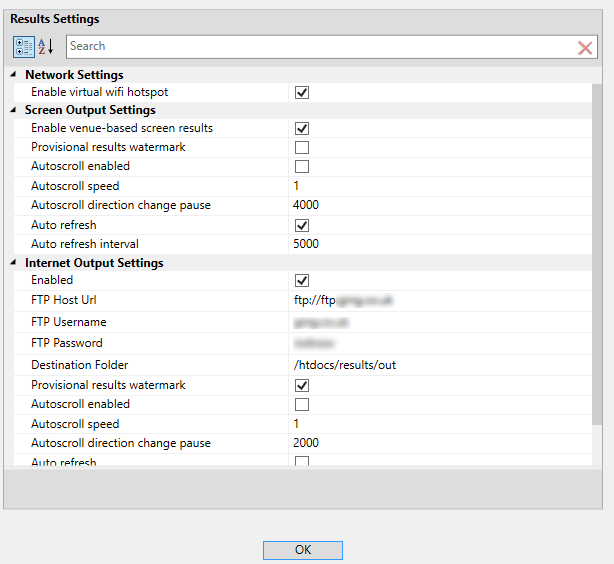Collapse the Screen Output Settings group
Screen dimensions: 614x564
pyautogui.click(x=13, y=110)
